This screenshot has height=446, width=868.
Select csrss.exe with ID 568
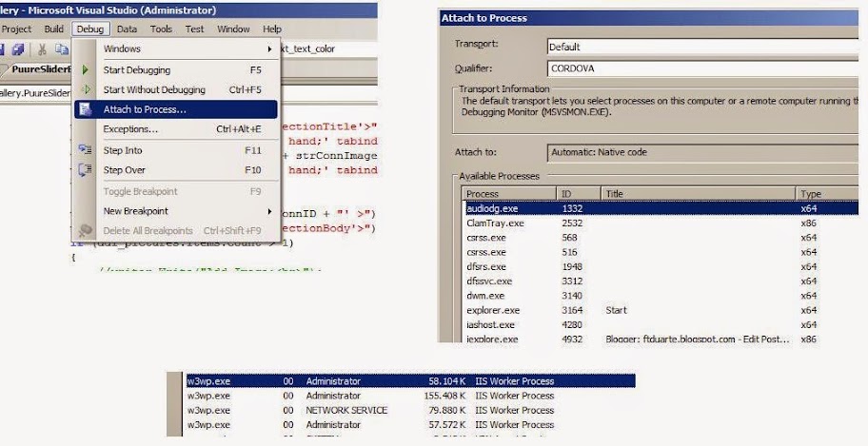(x=661, y=238)
